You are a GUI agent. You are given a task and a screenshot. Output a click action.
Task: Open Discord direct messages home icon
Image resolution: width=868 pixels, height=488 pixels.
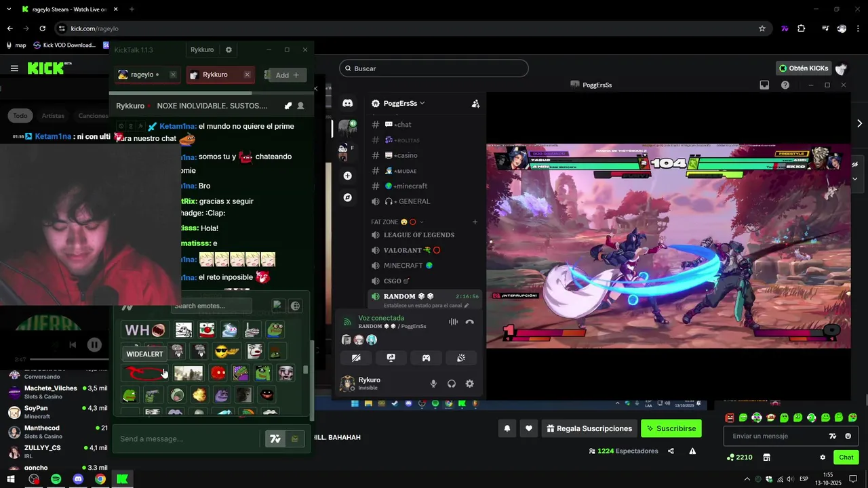coord(347,103)
